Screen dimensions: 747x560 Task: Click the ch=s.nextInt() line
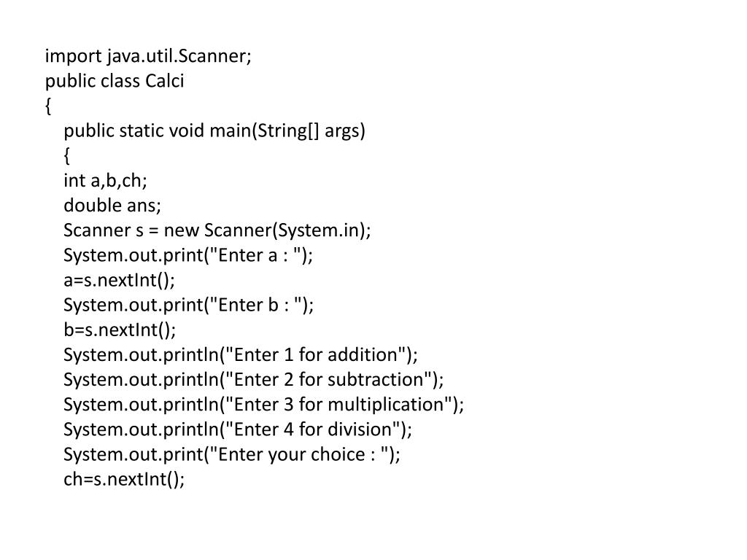[x=125, y=479]
